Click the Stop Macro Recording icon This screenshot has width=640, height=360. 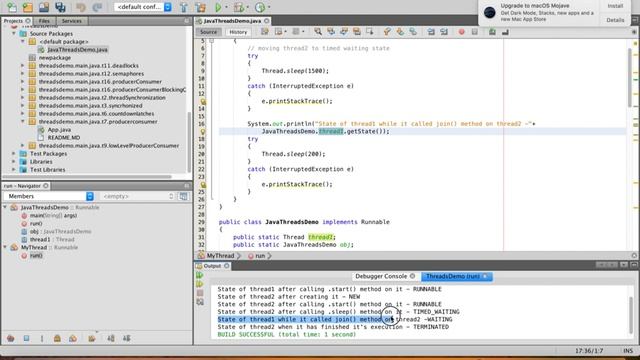474,32
